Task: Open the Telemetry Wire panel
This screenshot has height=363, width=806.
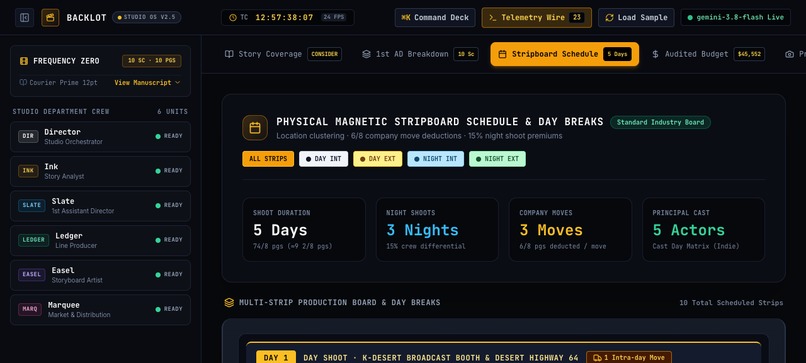Action: point(537,17)
